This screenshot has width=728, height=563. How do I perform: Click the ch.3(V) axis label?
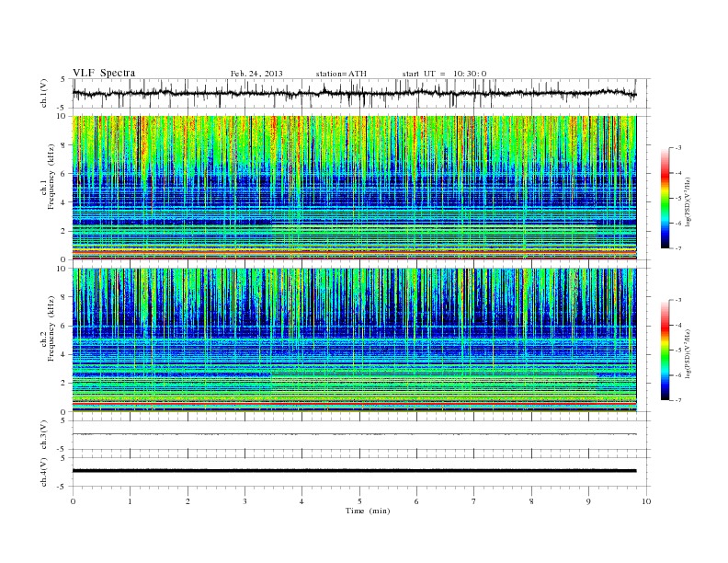(x=43, y=435)
